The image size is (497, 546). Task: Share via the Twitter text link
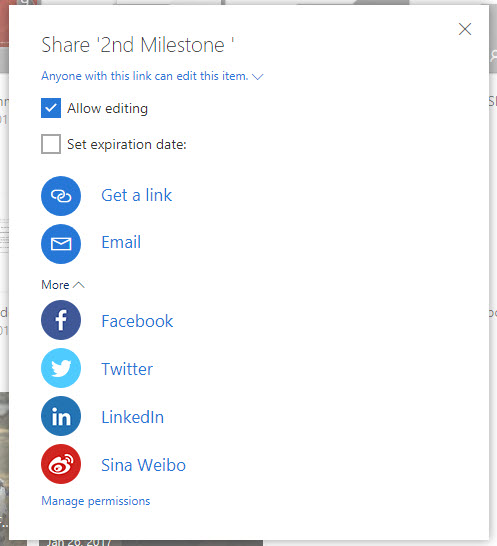pos(127,369)
